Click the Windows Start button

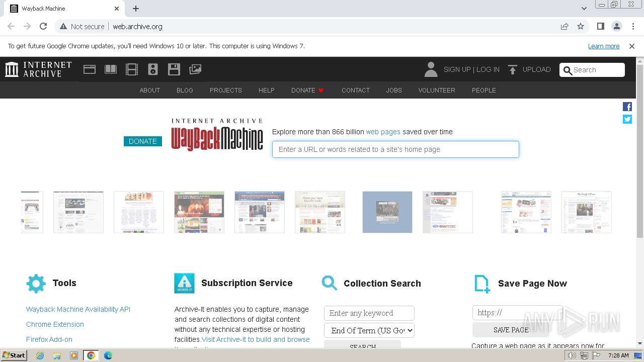[x=14, y=355]
